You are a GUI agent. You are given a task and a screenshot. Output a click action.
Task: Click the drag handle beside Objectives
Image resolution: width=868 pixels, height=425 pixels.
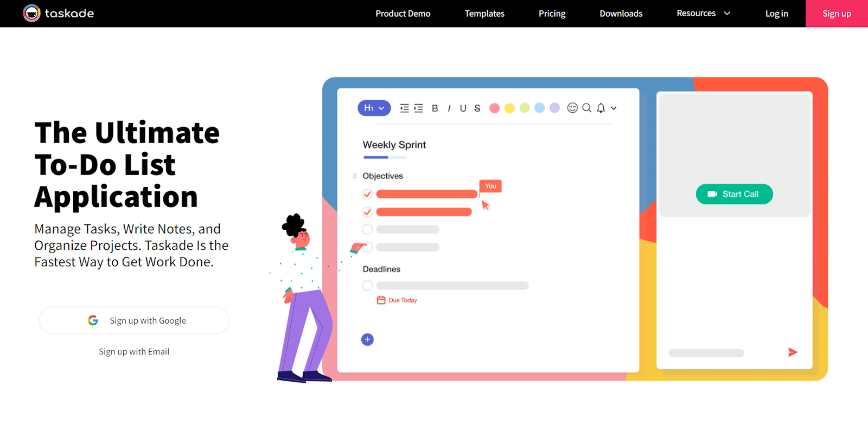tap(355, 176)
